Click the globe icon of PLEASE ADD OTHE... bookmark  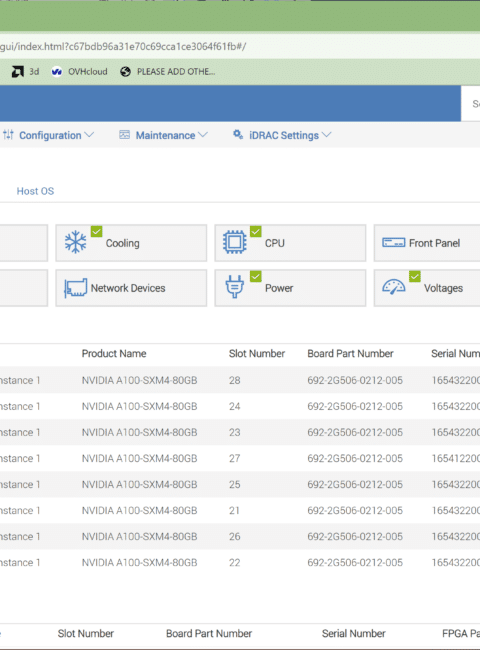(125, 72)
